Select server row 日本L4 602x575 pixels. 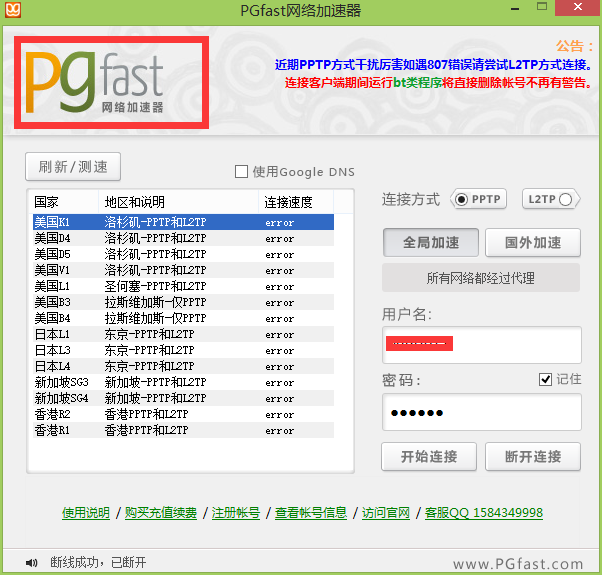click(183, 366)
